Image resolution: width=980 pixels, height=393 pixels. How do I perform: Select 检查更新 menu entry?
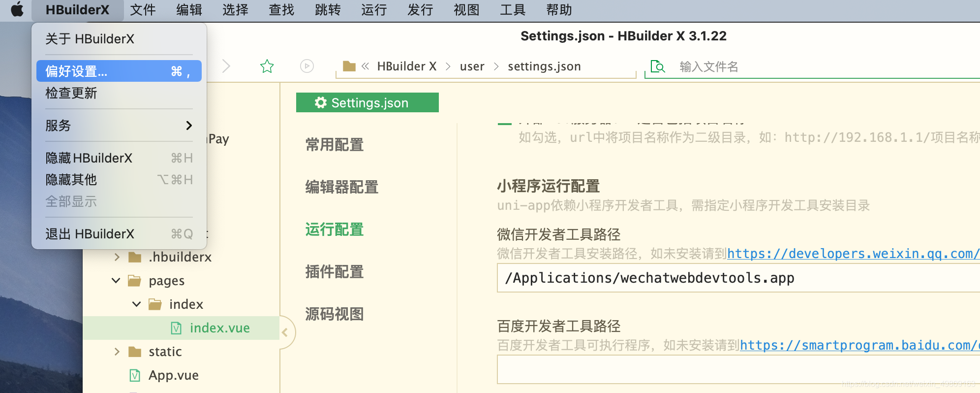[119, 93]
